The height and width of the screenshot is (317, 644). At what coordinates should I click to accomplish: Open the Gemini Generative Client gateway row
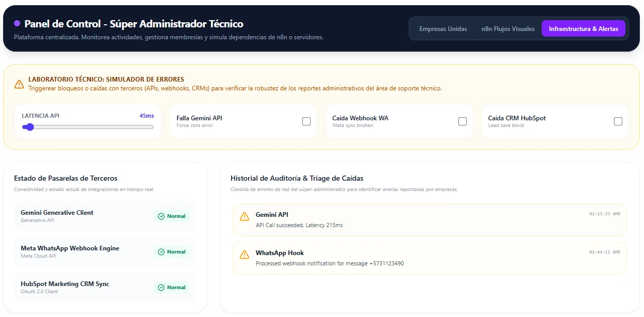tap(105, 216)
